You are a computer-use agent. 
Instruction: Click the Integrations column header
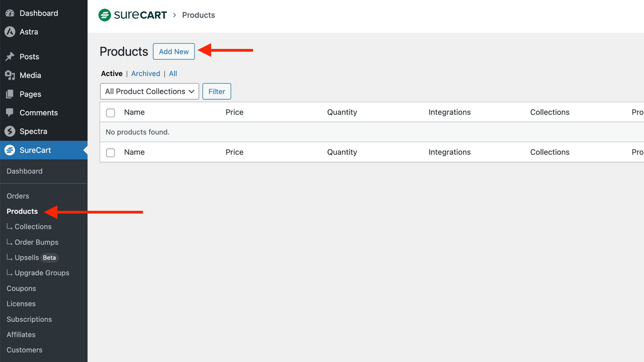(x=449, y=112)
